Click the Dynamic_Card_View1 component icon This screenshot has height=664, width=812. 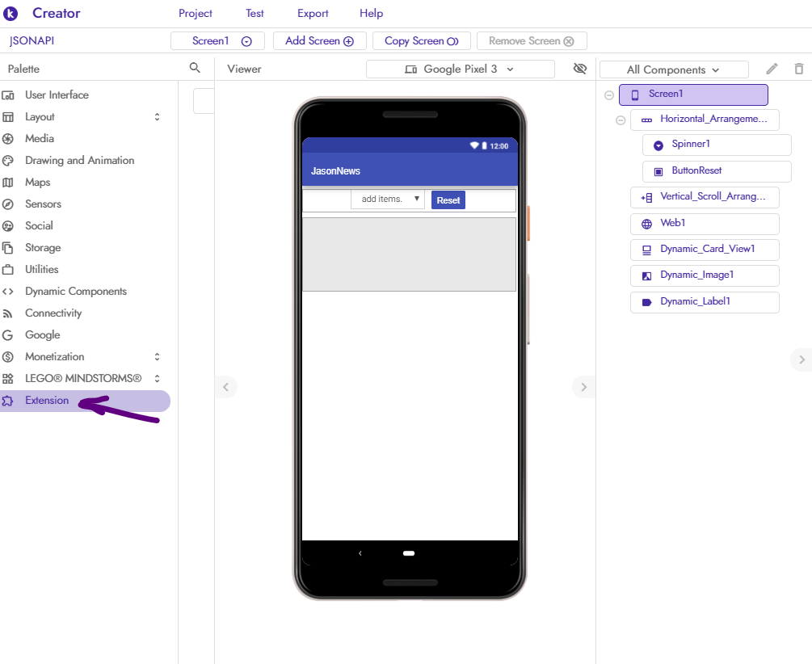647,250
